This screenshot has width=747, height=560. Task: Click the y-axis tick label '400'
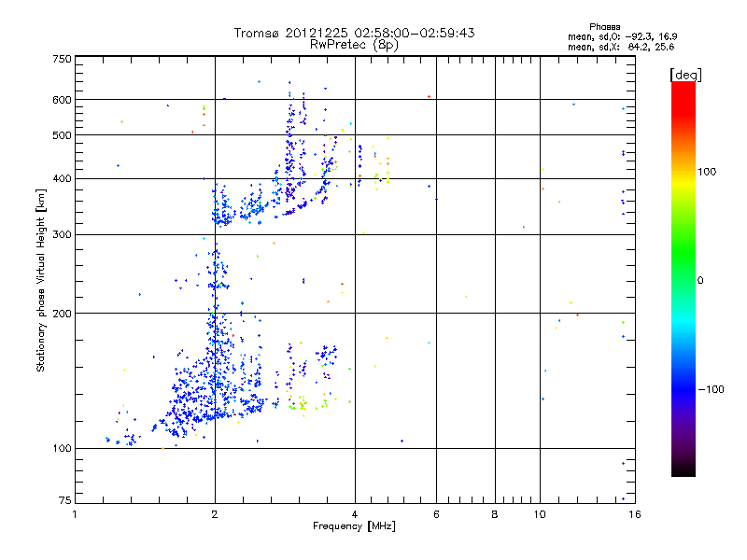[x=62, y=178]
